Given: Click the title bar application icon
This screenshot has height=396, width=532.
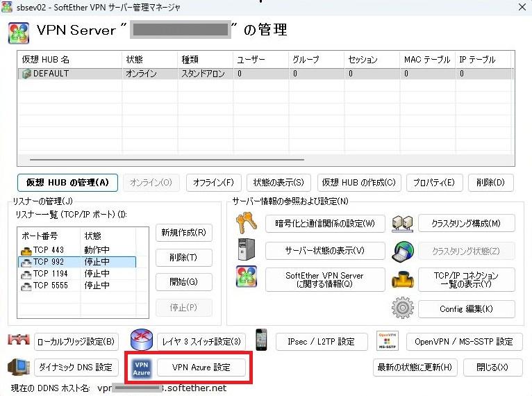Looking at the screenshot, I should pos(7,7).
